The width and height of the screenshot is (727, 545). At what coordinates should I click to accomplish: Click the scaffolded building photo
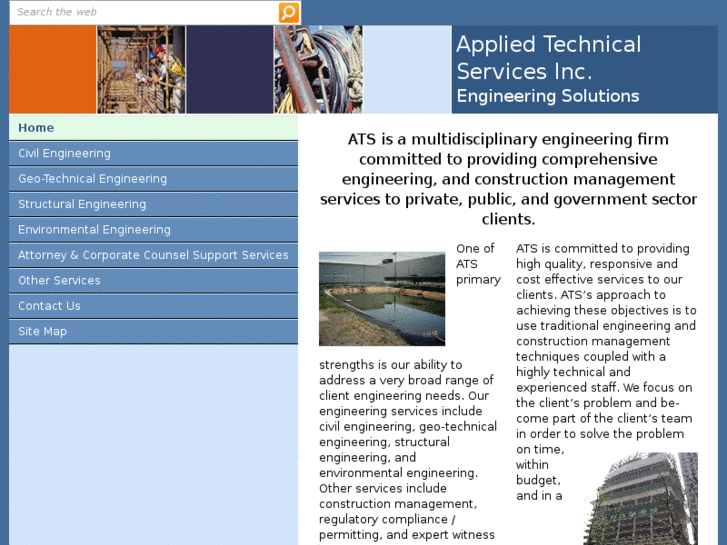pos(640,499)
